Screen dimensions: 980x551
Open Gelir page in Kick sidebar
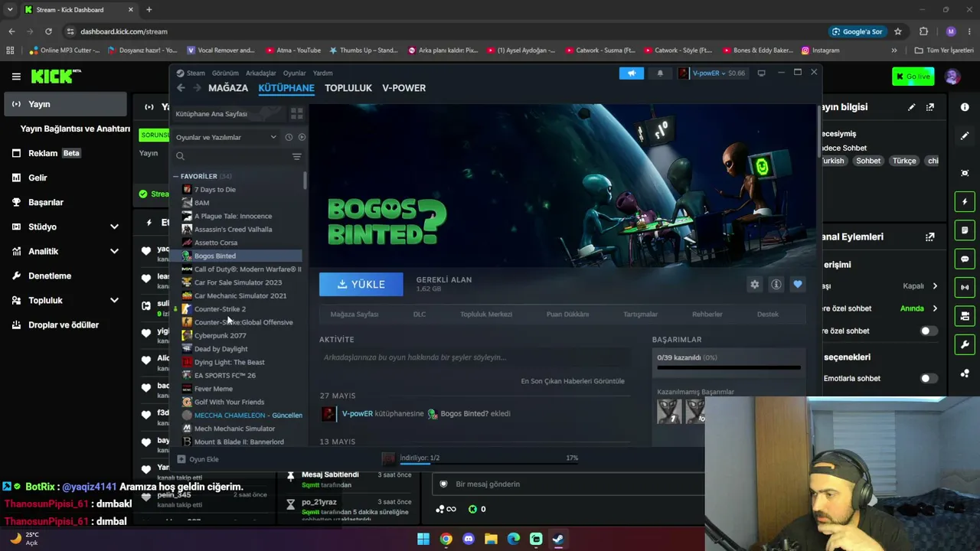(x=38, y=178)
